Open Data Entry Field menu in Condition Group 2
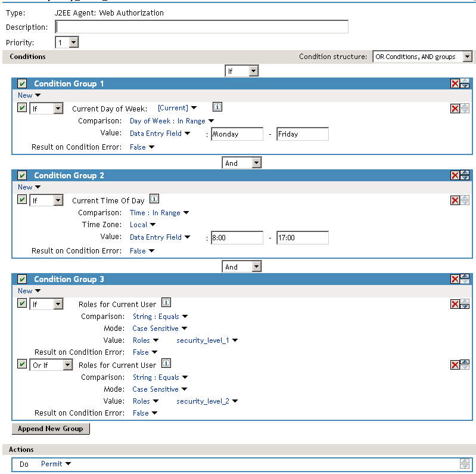Image resolution: width=476 pixels, height=474 pixels. (160, 237)
